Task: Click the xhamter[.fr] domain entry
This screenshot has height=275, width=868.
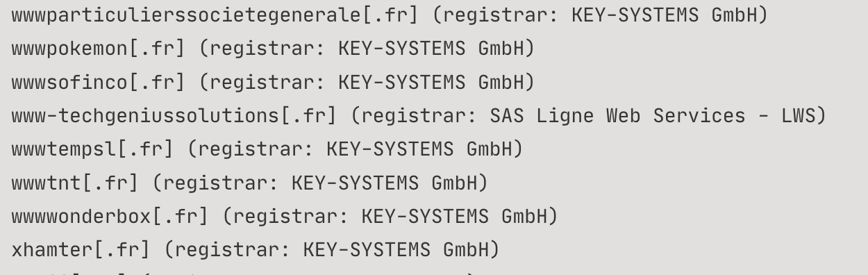Action: click(81, 250)
